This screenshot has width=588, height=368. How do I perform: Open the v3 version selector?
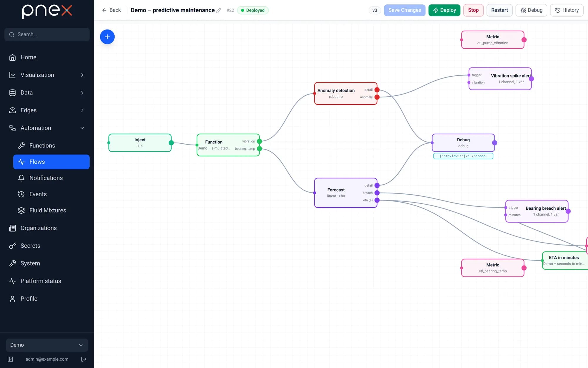tap(375, 10)
